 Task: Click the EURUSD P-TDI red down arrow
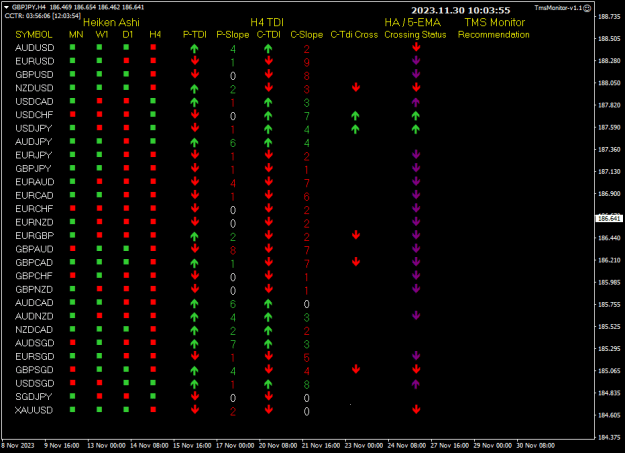pos(195,61)
